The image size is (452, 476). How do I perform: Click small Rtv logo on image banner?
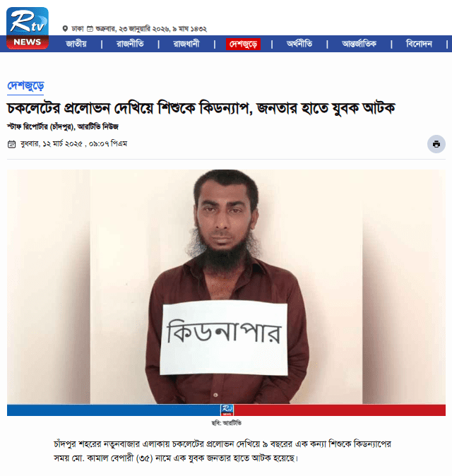(227, 410)
